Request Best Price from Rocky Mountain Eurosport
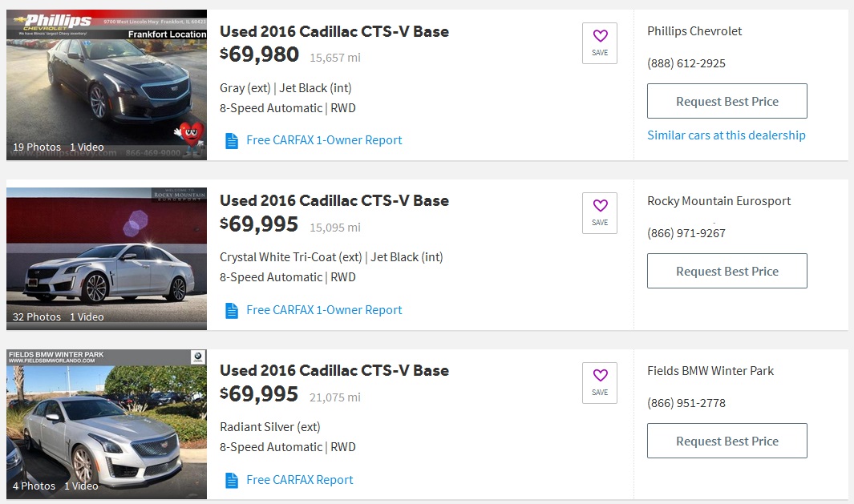 [727, 272]
